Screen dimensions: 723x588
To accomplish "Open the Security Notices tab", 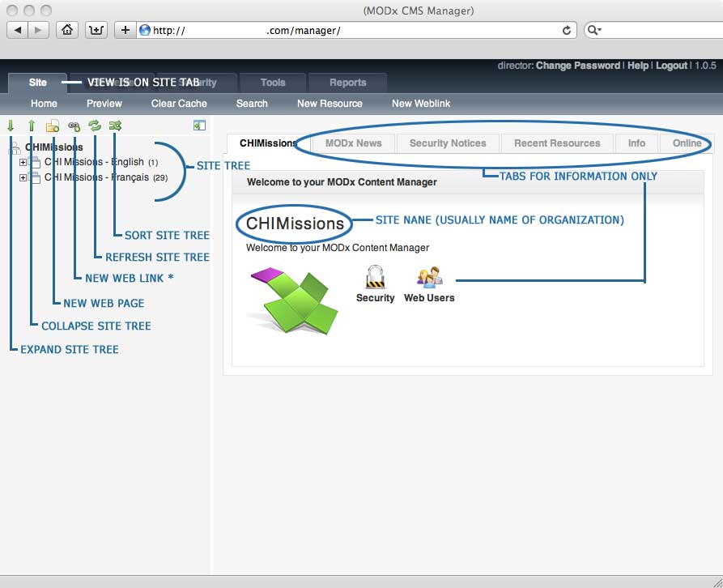I will click(448, 143).
